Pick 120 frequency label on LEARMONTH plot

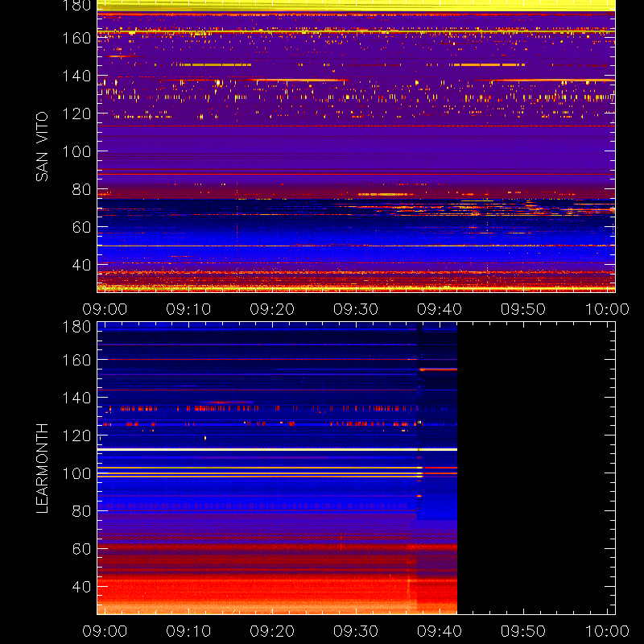(x=76, y=436)
